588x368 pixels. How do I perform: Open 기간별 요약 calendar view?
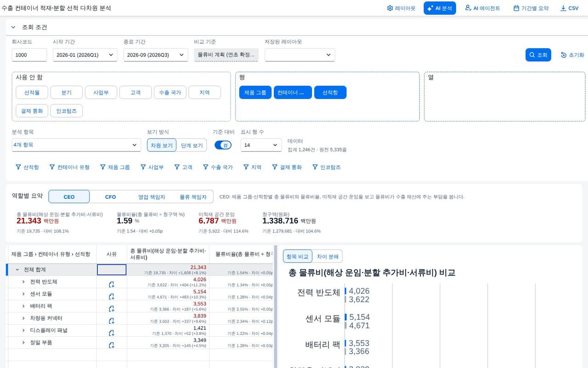(531, 8)
